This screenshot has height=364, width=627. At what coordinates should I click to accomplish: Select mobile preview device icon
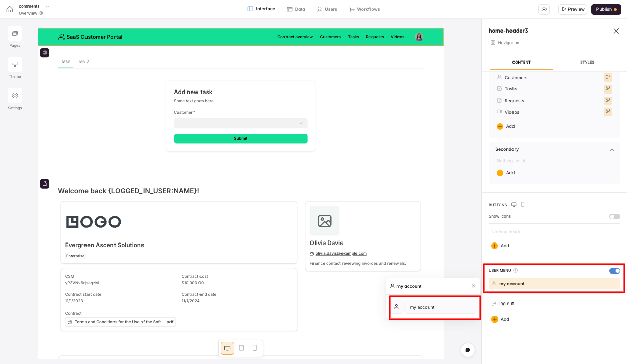(x=255, y=348)
